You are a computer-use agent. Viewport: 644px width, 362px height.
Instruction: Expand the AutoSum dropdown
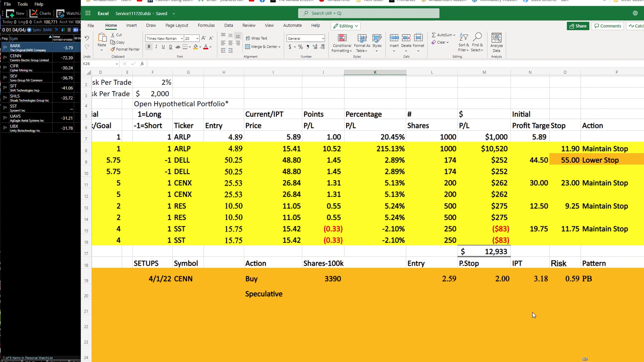[454, 35]
